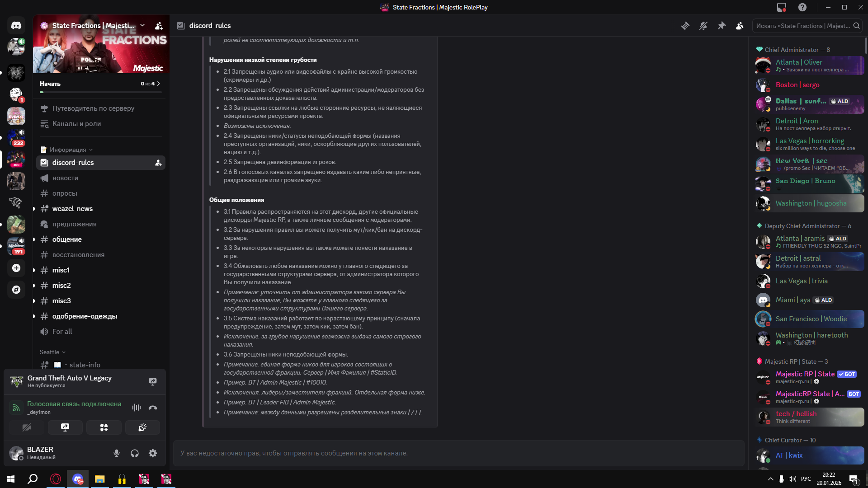The image size is (868, 488).
Task: Open threads icon in channel header
Action: (x=685, y=26)
